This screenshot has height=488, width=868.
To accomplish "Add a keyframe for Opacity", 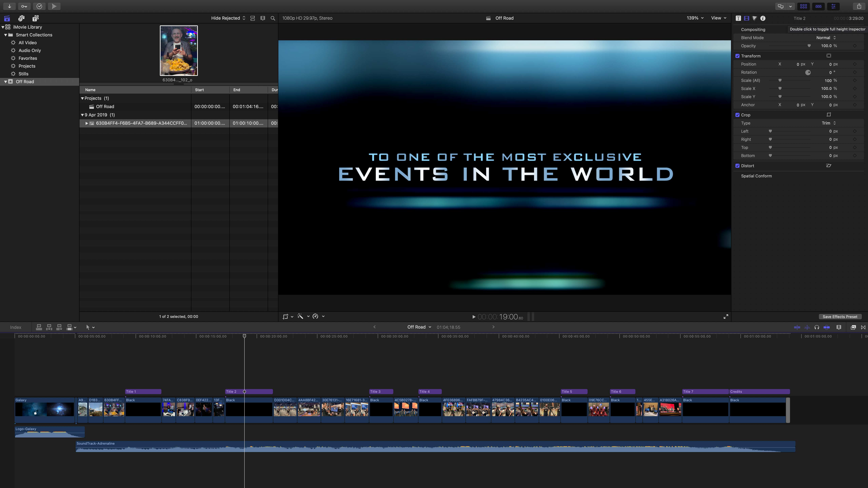I will tap(855, 46).
